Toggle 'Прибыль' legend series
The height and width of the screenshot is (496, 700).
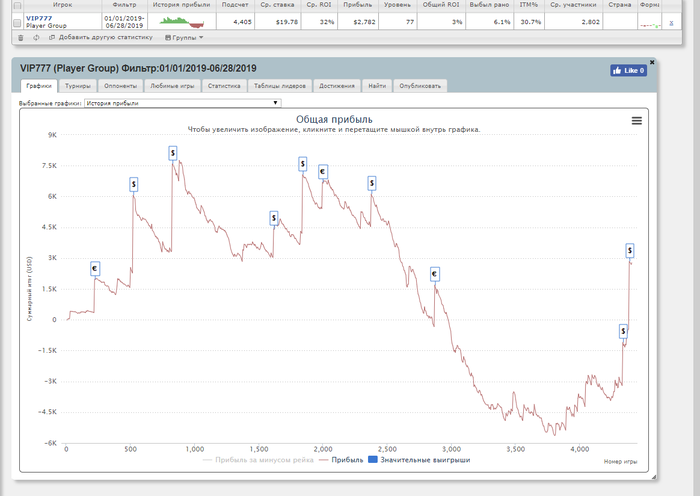(342, 460)
